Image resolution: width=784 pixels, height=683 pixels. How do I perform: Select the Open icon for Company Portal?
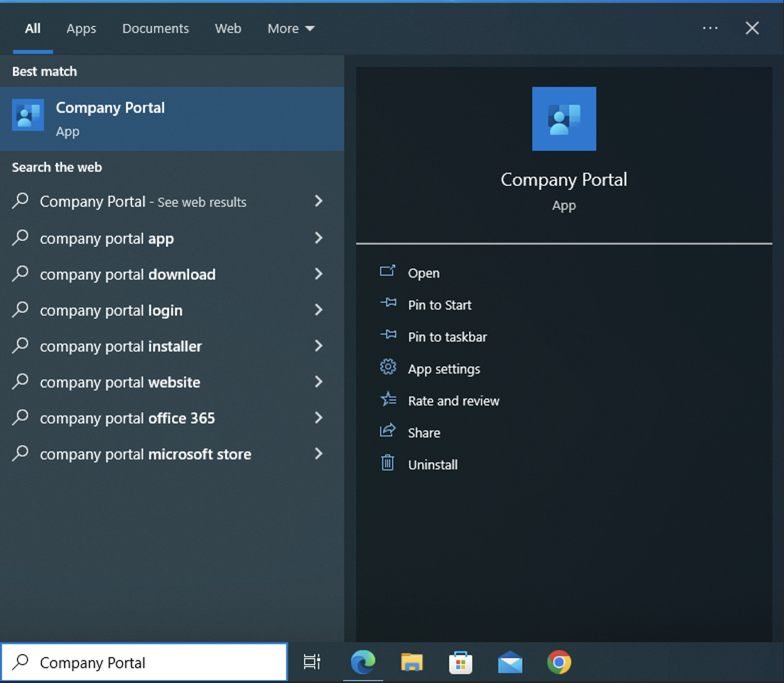388,271
